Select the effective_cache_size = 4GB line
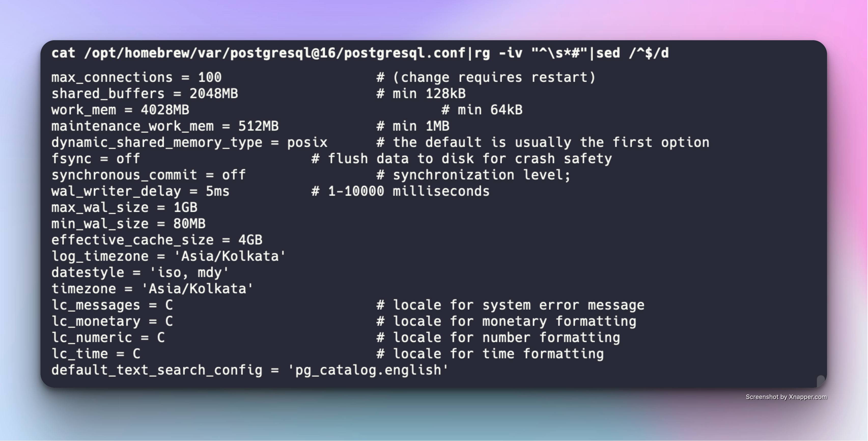The height and width of the screenshot is (441, 868). pos(157,240)
